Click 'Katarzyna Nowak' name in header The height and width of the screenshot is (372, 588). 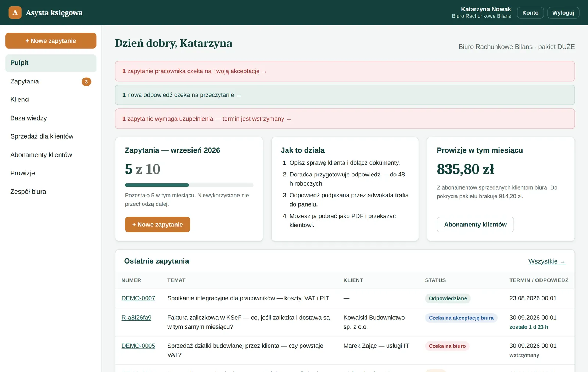coord(486,9)
